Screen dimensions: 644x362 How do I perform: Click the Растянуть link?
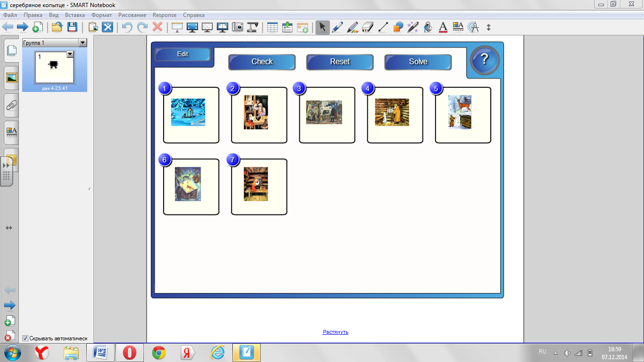tap(335, 332)
